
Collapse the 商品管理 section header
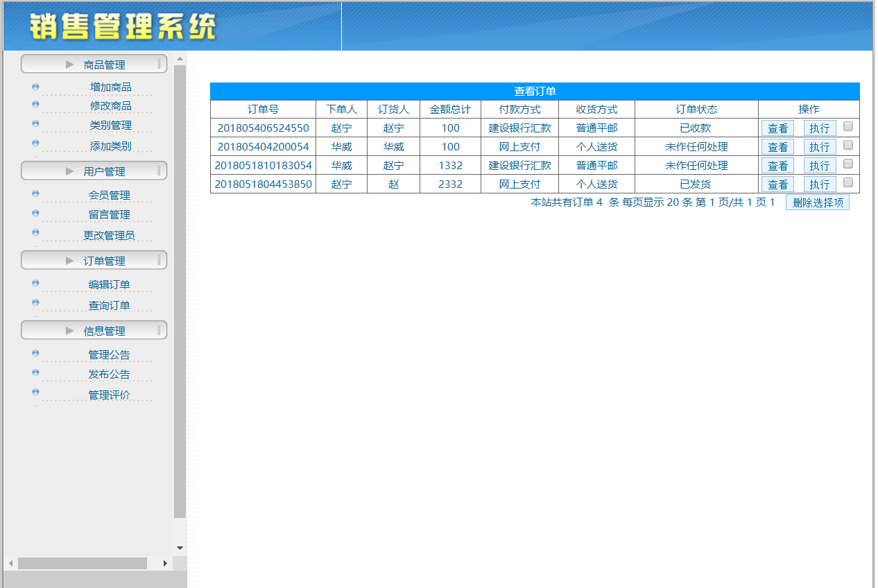coord(94,64)
